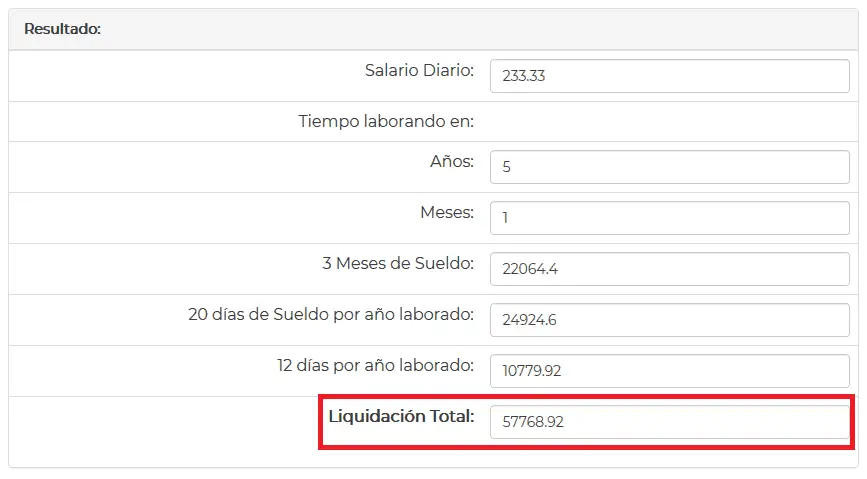Click the 'Años:' label text
This screenshot has height=479, width=867.
point(451,162)
